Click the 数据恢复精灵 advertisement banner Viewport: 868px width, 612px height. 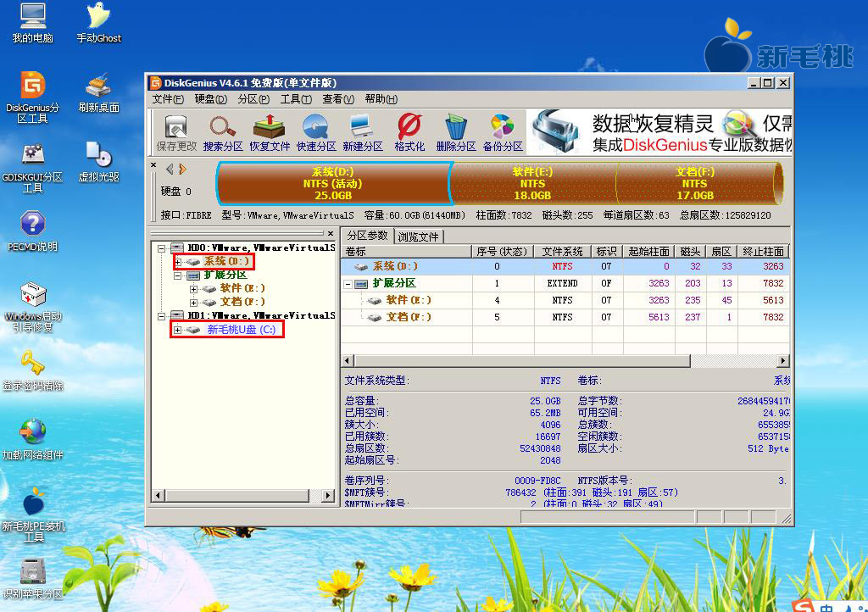[659, 131]
